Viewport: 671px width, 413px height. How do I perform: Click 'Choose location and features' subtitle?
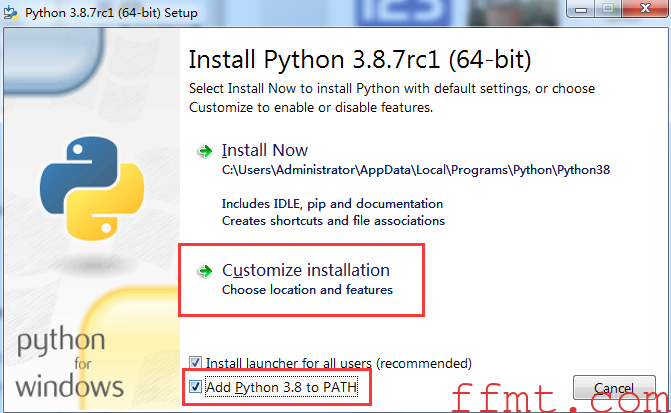point(307,290)
